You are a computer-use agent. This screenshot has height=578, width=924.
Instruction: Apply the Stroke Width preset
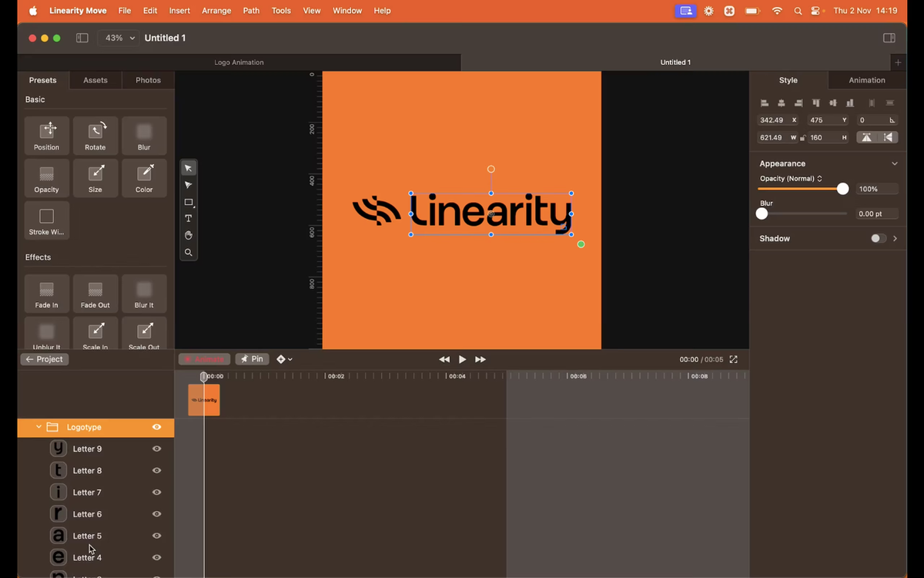pyautogui.click(x=47, y=220)
